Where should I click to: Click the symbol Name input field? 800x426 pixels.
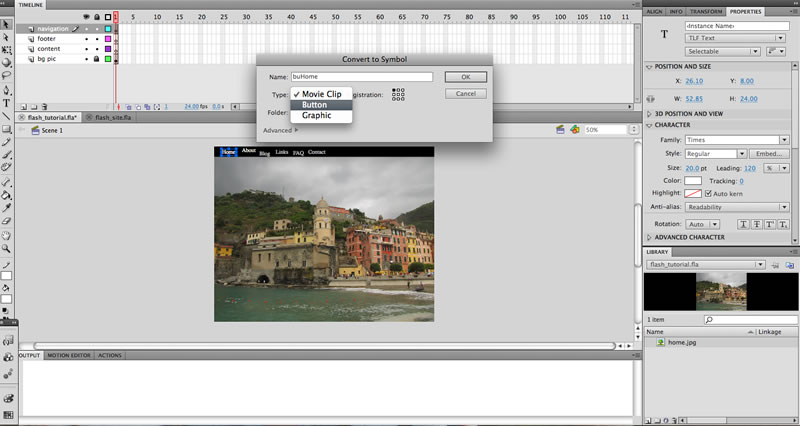pyautogui.click(x=362, y=77)
